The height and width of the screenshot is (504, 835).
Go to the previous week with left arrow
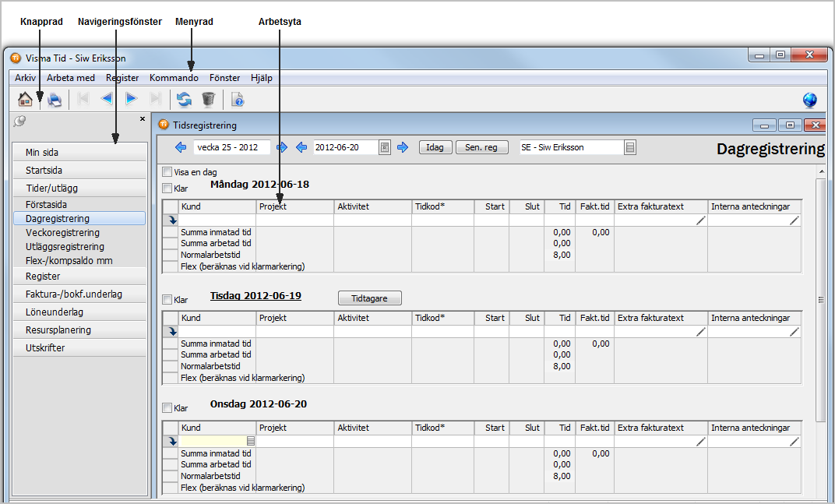point(181,147)
